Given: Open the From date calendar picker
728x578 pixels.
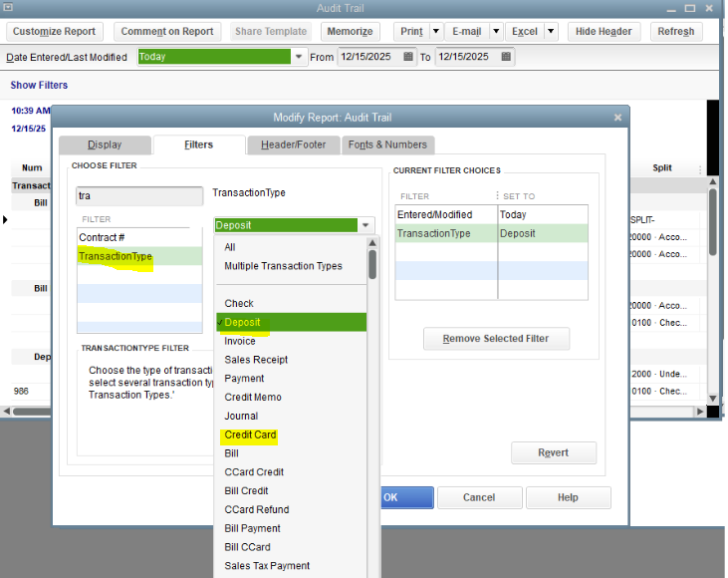Looking at the screenshot, I should click(x=408, y=57).
